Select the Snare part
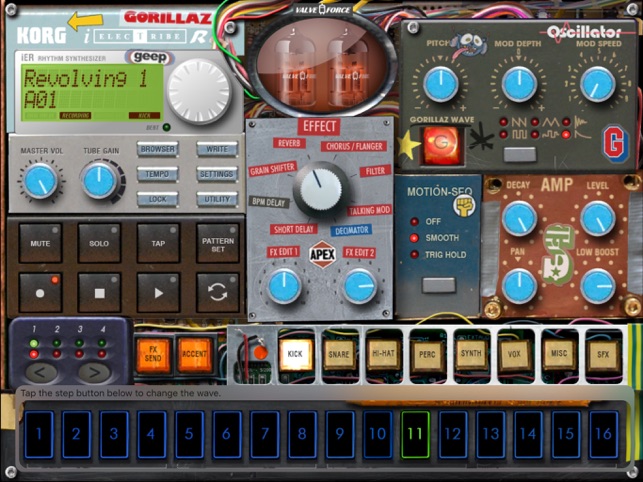Image resolution: width=643 pixels, height=482 pixels. click(340, 355)
